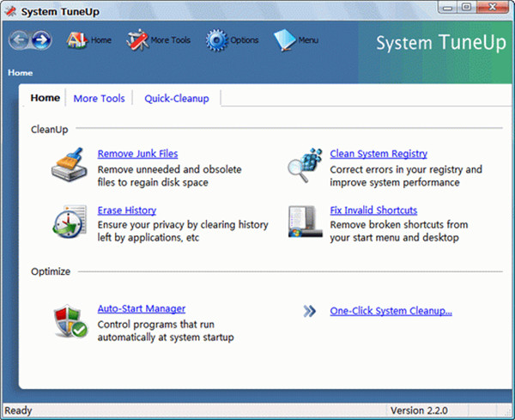This screenshot has height=420, width=515.
Task: Click the blue gear Options icon
Action: click(x=217, y=40)
